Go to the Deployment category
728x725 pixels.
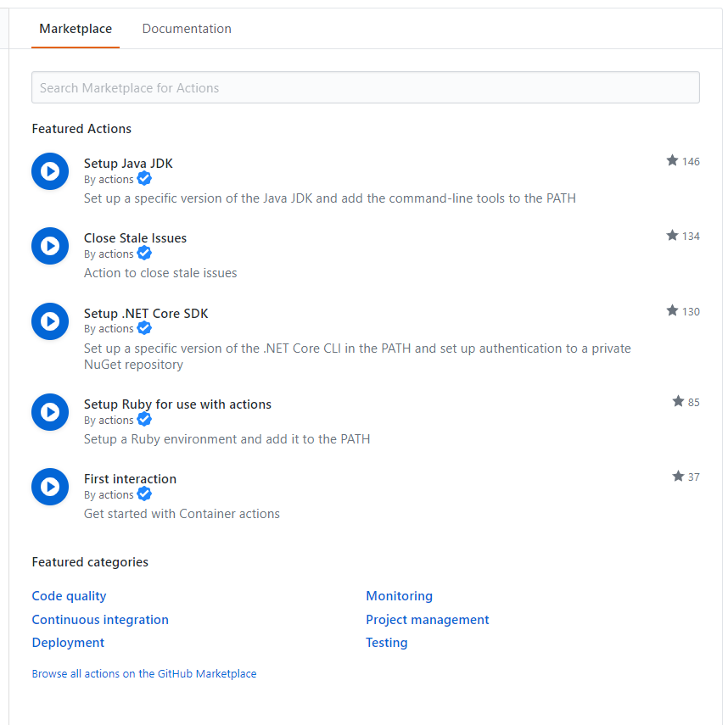(68, 643)
